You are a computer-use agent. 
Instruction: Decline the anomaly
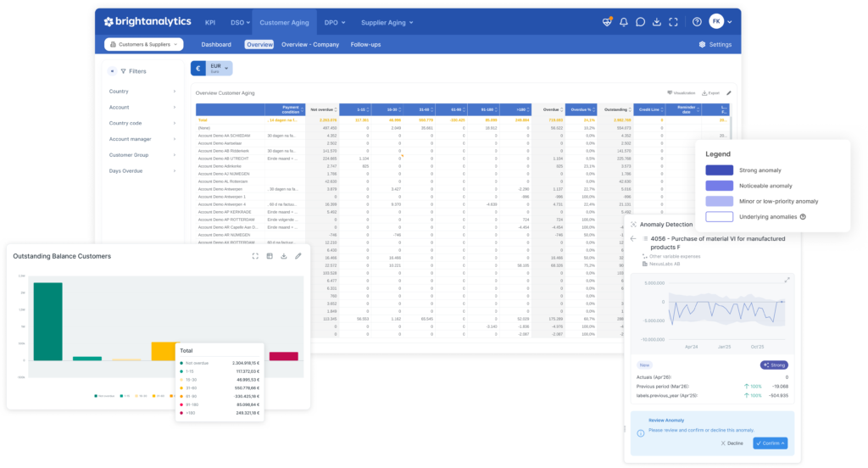click(x=732, y=443)
